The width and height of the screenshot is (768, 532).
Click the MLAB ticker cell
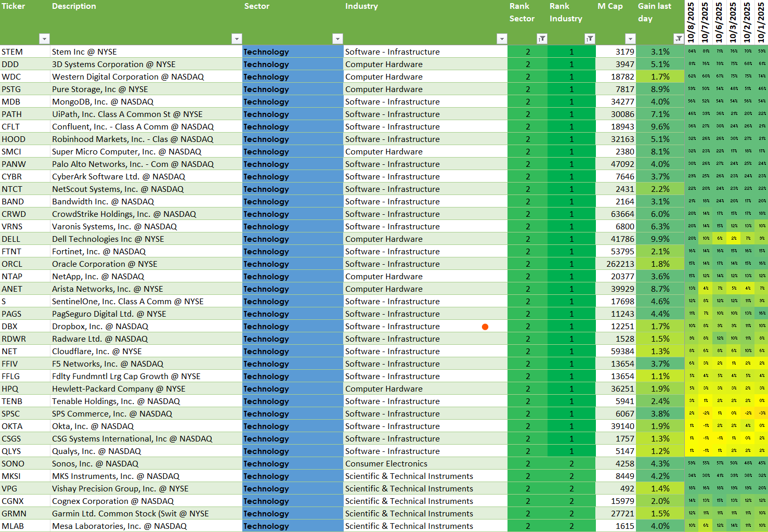(25, 526)
